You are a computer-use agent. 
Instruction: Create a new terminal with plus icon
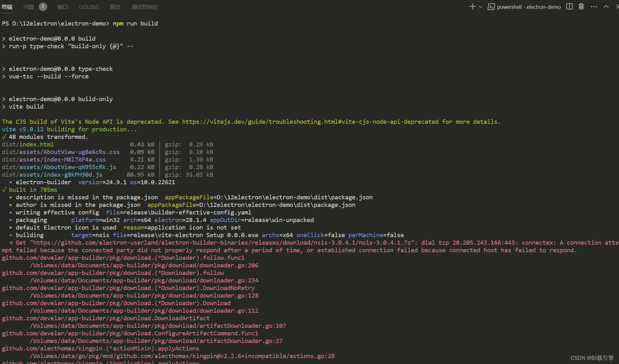[x=472, y=7]
